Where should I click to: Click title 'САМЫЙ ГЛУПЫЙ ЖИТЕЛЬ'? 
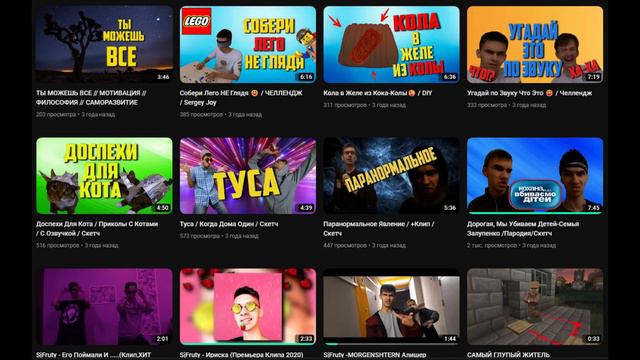508,355
